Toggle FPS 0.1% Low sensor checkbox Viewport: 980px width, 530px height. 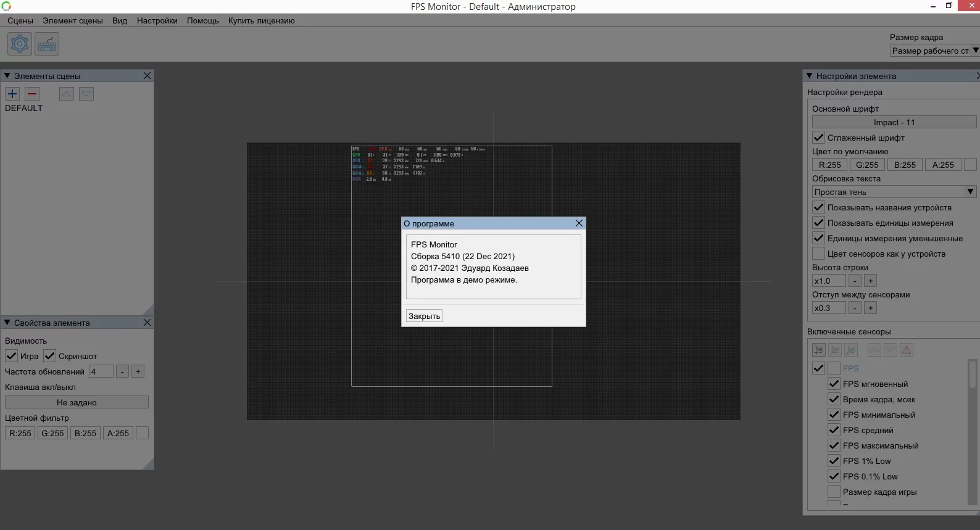(834, 476)
